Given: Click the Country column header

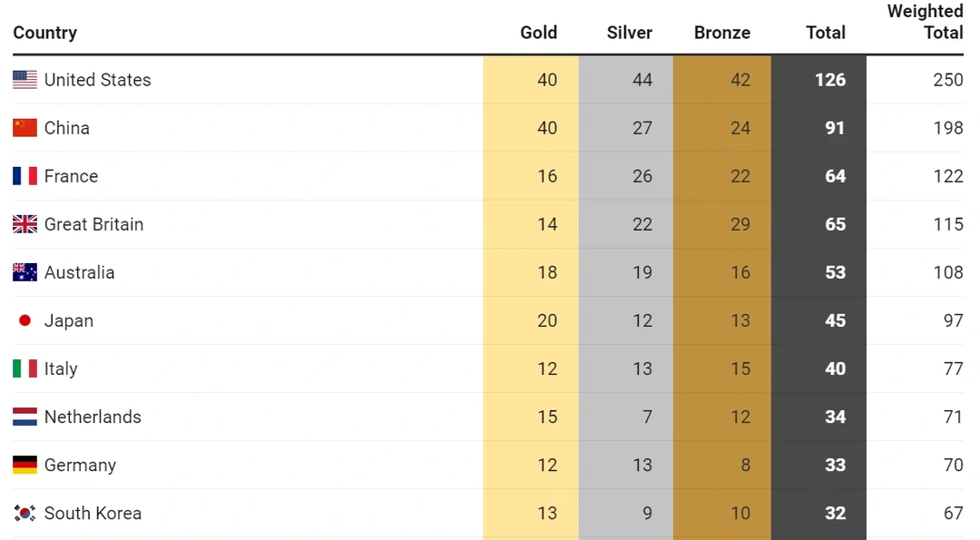Looking at the screenshot, I should tap(44, 33).
